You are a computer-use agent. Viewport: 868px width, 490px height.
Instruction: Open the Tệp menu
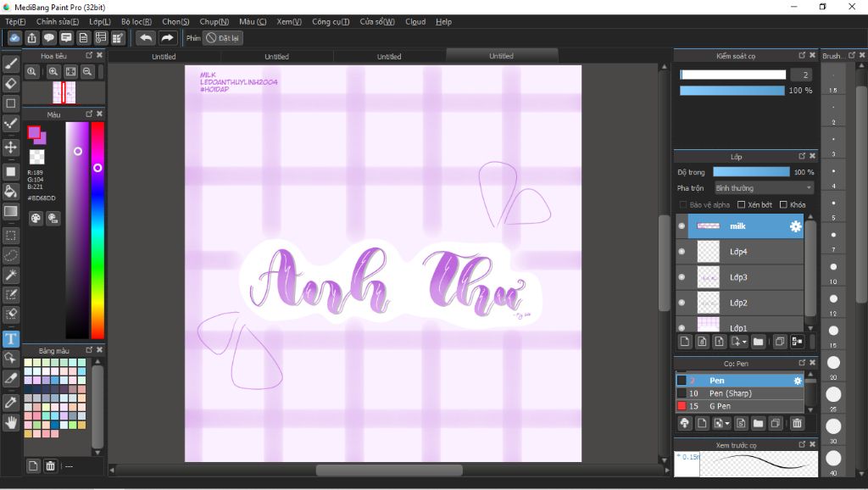15,21
